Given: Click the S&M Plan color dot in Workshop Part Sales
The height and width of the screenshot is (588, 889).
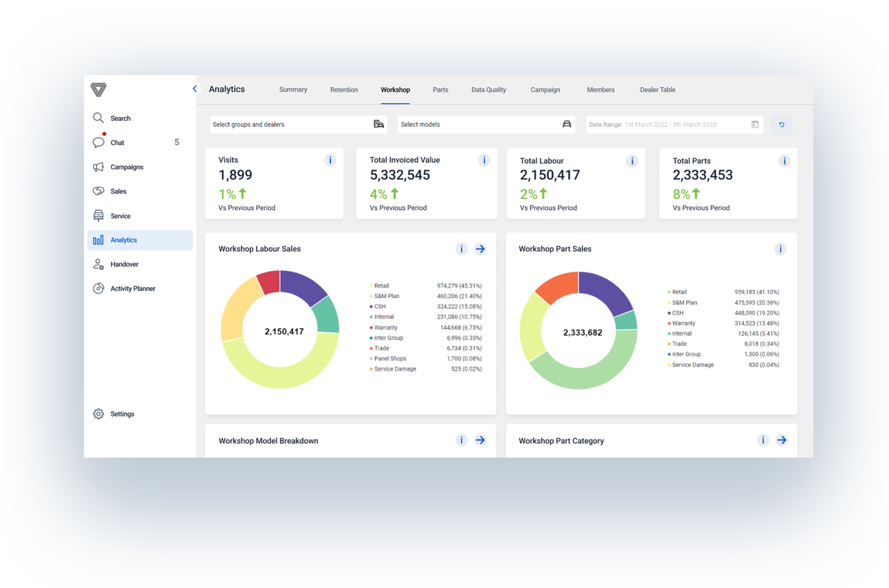Looking at the screenshot, I should (668, 302).
